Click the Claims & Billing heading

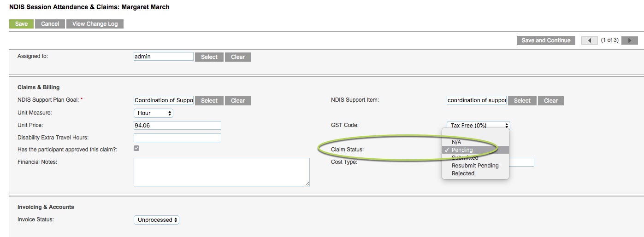click(39, 87)
